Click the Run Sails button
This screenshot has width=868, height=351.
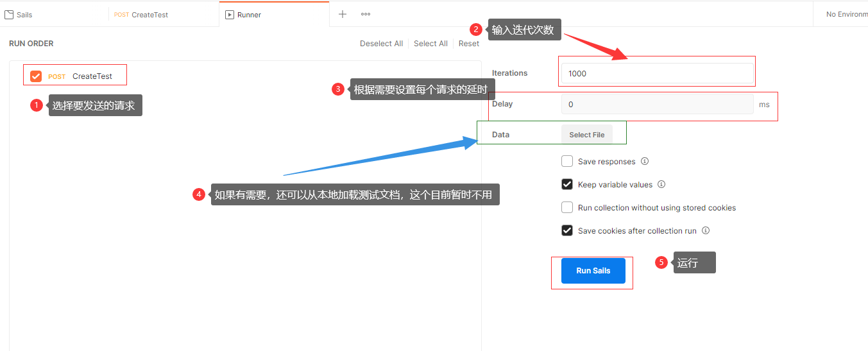593,271
